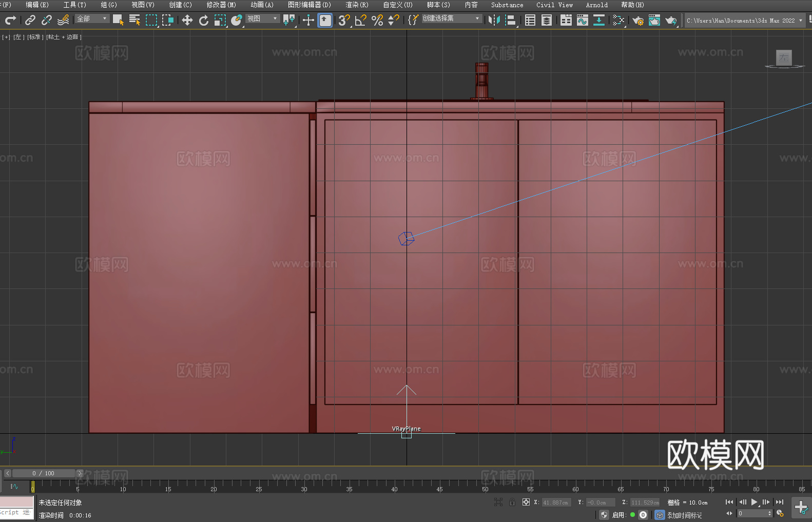The height and width of the screenshot is (522, 812).
Task: Toggle Spinner Snap
Action: (x=394, y=20)
